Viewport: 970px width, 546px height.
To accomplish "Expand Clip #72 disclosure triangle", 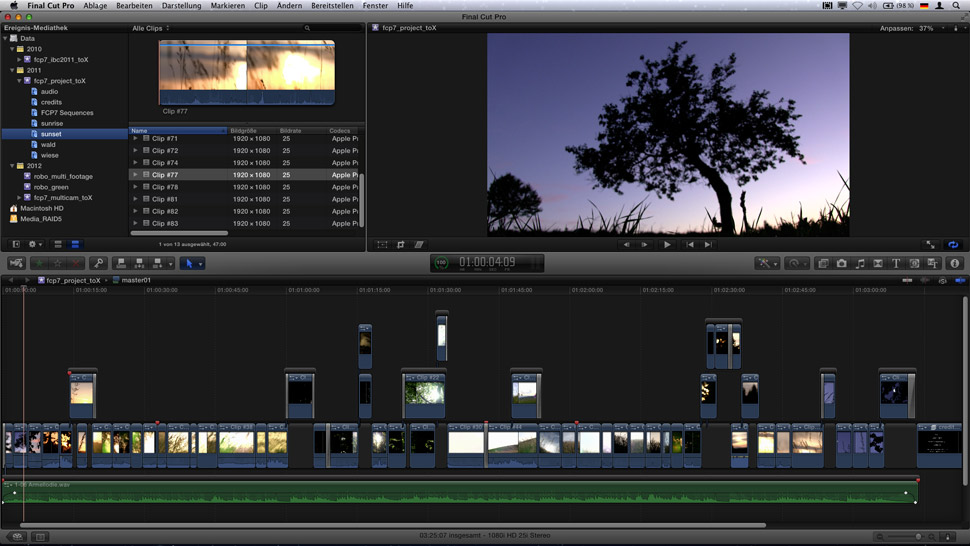I will click(136, 151).
